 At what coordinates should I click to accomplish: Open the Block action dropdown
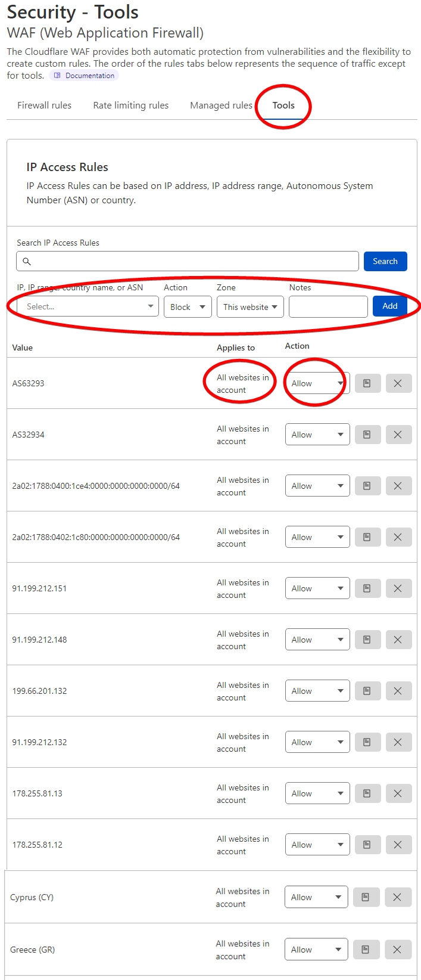(x=188, y=307)
